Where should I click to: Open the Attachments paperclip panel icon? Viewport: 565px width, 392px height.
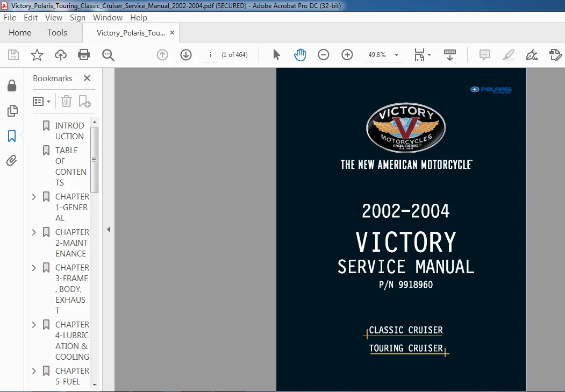tap(11, 160)
